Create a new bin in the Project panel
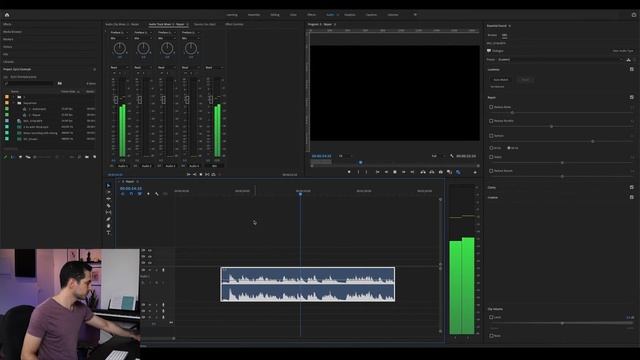 pyautogui.click(x=87, y=157)
